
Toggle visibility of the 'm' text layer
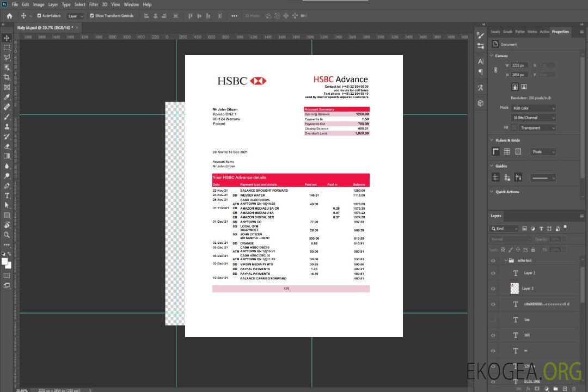point(493,351)
